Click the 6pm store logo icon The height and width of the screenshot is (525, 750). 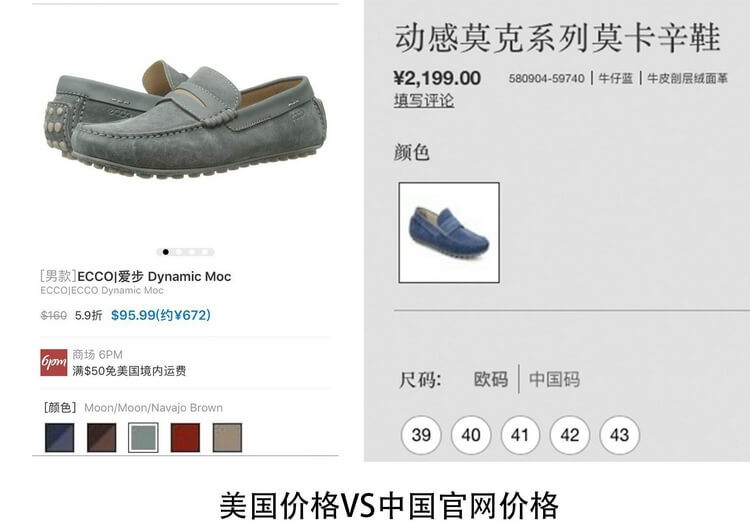click(x=54, y=362)
